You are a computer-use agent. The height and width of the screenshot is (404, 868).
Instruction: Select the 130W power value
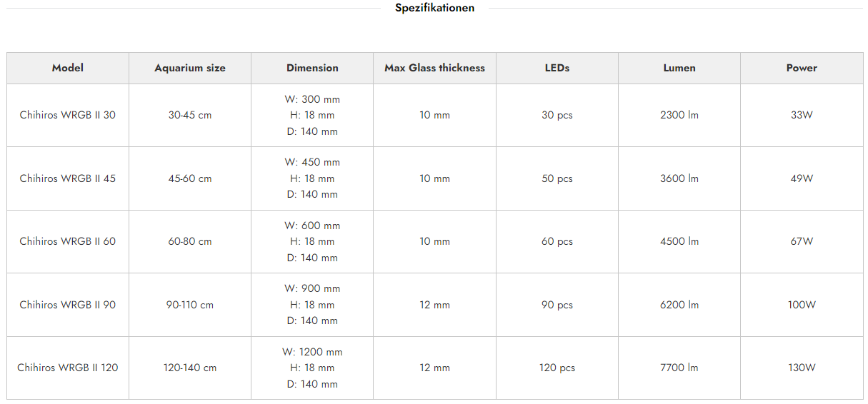(x=802, y=368)
